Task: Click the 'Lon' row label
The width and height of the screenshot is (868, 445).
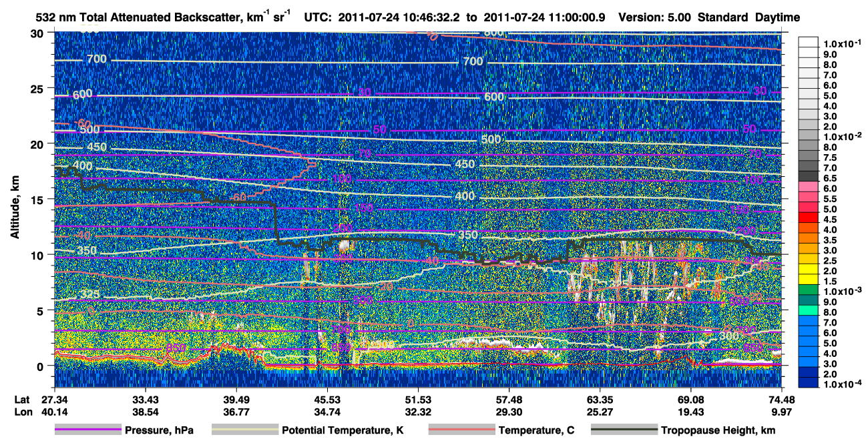Action: click(x=22, y=412)
